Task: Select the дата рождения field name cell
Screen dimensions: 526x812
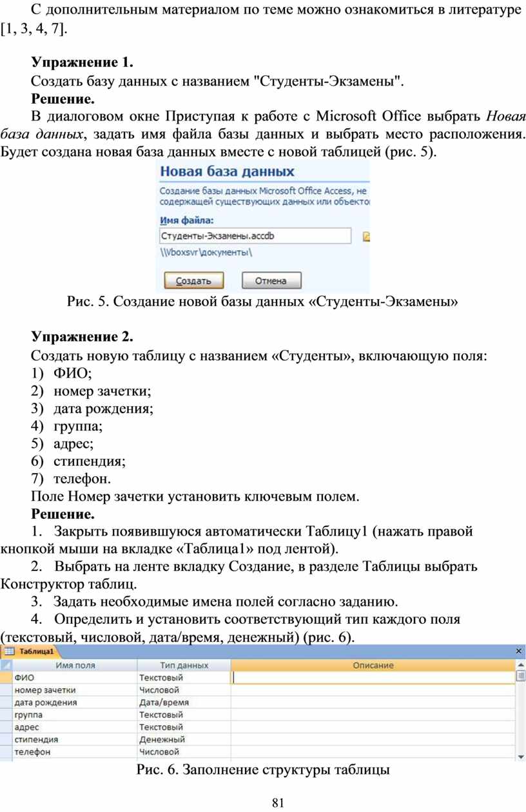Action: click(x=75, y=702)
